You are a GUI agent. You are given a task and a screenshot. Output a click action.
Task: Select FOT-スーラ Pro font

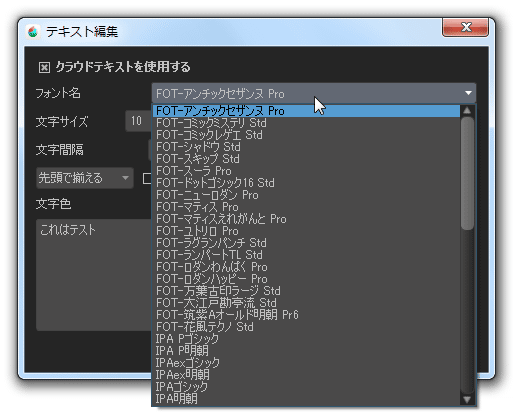click(306, 171)
